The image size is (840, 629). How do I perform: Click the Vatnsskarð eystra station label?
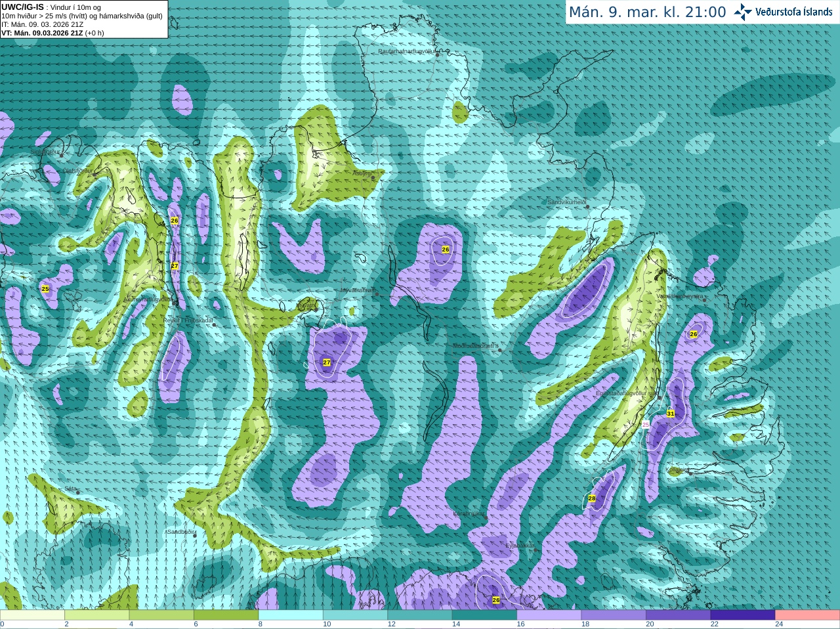point(680,296)
